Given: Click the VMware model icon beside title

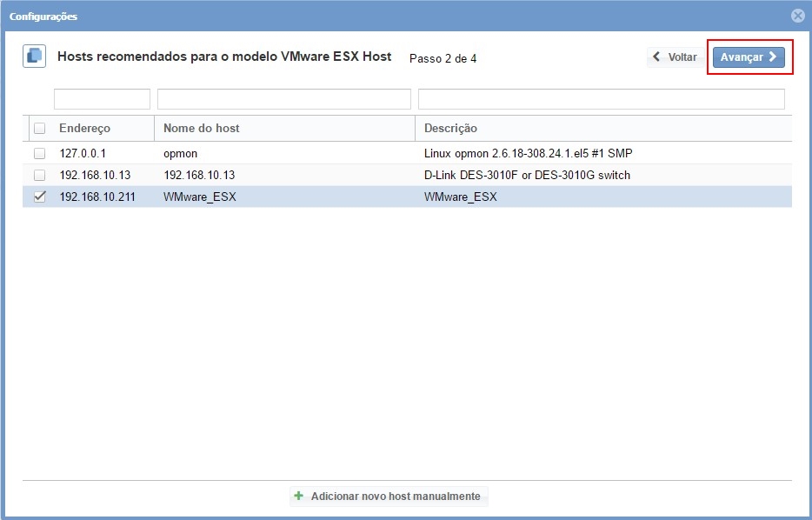Looking at the screenshot, I should pyautogui.click(x=34, y=57).
